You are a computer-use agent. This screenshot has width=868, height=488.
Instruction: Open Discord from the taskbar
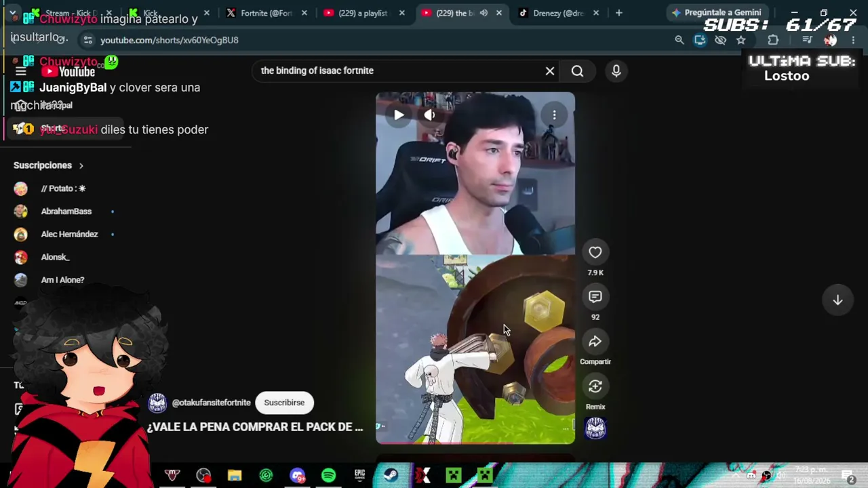coord(297,476)
